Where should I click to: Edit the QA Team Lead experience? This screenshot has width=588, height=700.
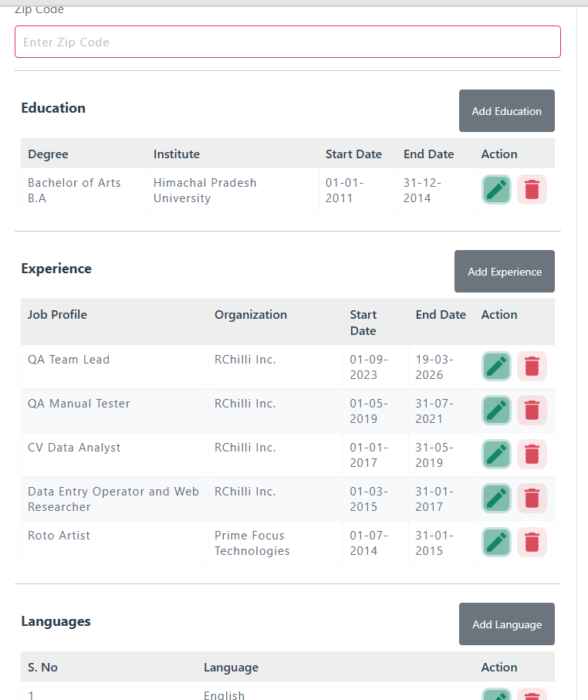(496, 366)
